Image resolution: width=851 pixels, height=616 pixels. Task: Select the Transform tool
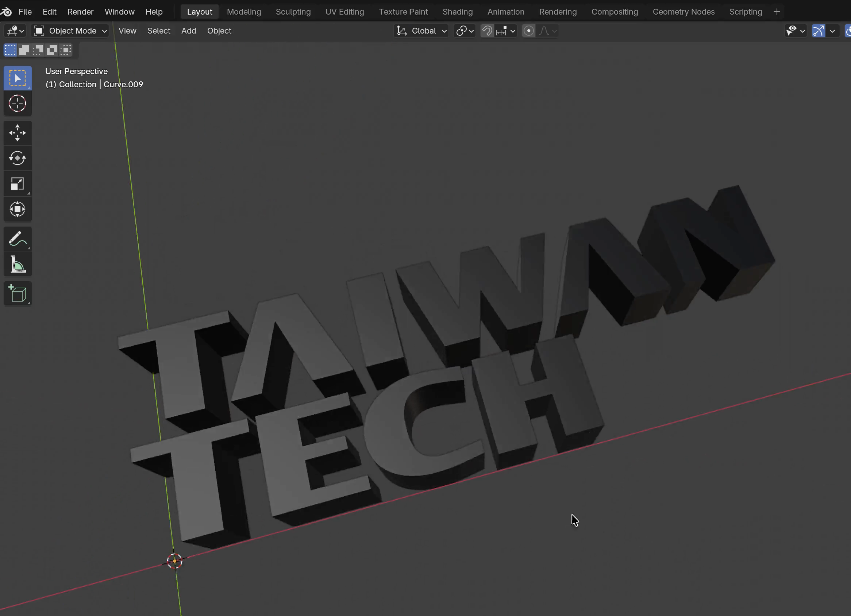[x=18, y=209]
